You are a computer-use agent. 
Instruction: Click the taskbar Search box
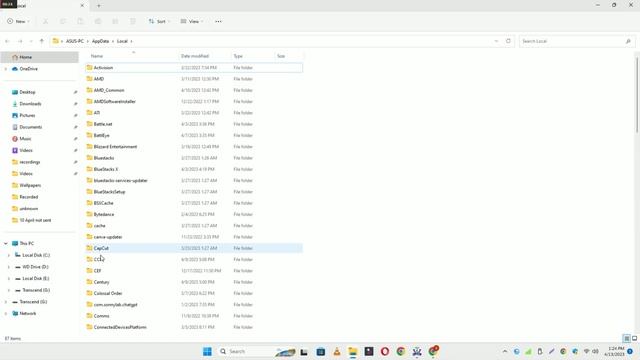[258, 351]
